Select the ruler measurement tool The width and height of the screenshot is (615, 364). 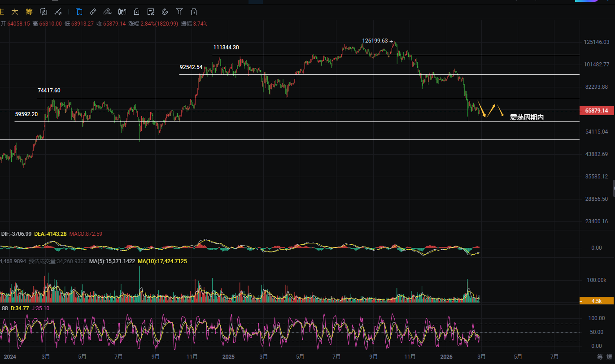click(93, 12)
